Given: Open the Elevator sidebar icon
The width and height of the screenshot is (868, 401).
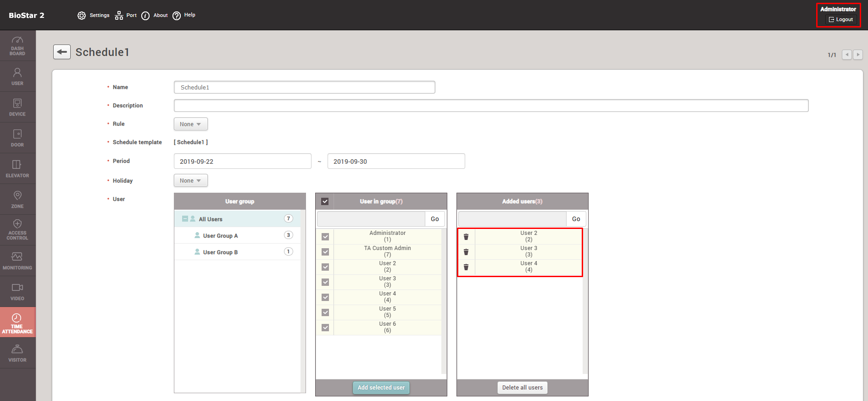Looking at the screenshot, I should pos(17,168).
